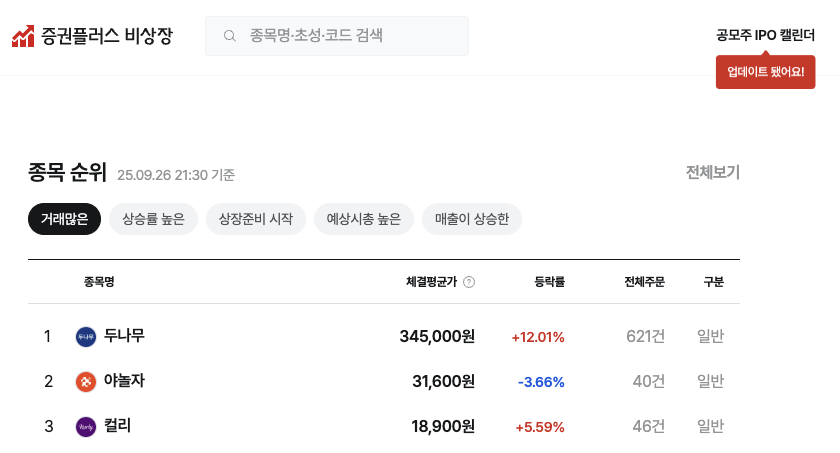This screenshot has height=453, width=840.
Task: Switch to the 상장준비 시작 tab
Action: point(256,219)
